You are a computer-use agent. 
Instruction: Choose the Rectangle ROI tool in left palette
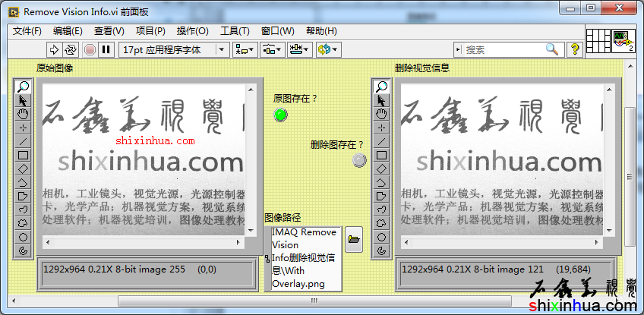click(x=23, y=155)
